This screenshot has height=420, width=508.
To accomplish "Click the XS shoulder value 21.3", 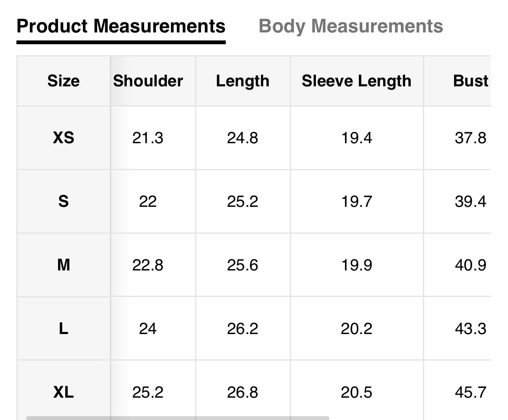I will click(x=148, y=138).
